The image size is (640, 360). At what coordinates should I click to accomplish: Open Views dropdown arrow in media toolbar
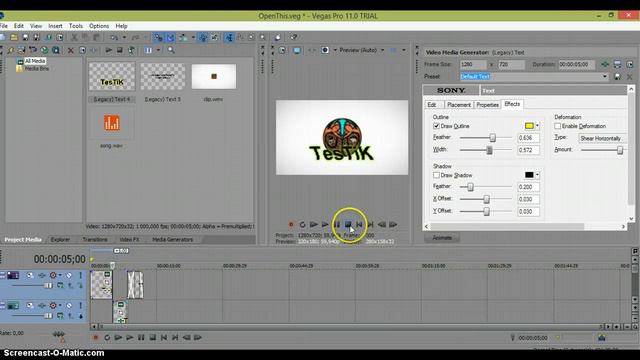pyautogui.click(x=158, y=50)
